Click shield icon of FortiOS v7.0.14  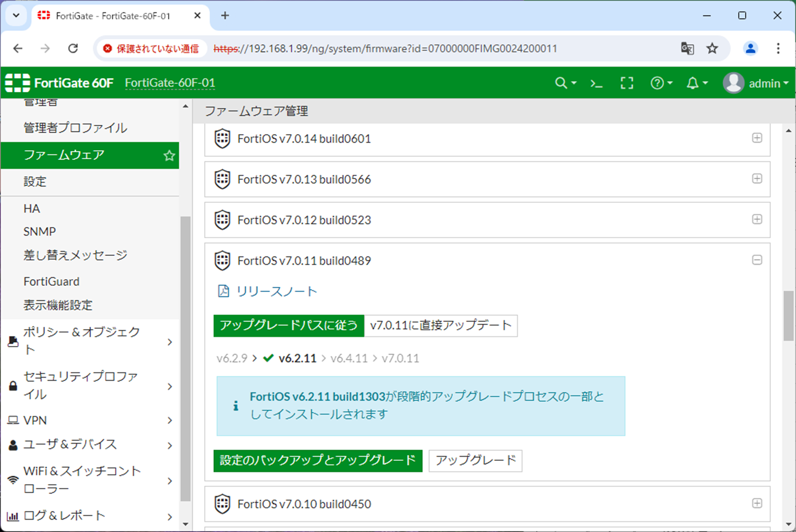coord(222,139)
